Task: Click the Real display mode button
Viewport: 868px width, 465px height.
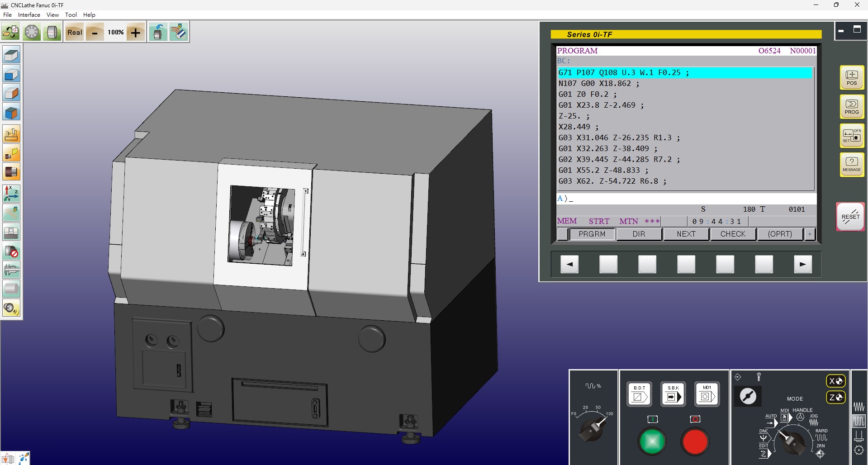Action: coord(75,32)
